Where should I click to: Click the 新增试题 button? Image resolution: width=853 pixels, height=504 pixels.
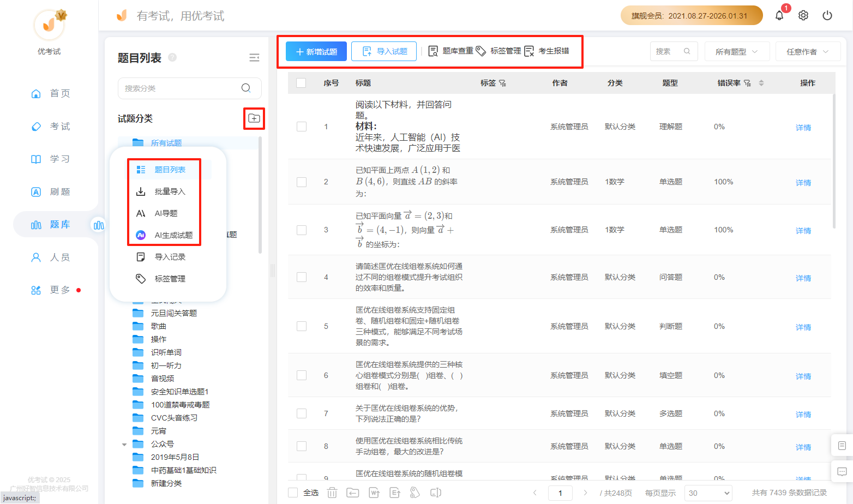[316, 51]
